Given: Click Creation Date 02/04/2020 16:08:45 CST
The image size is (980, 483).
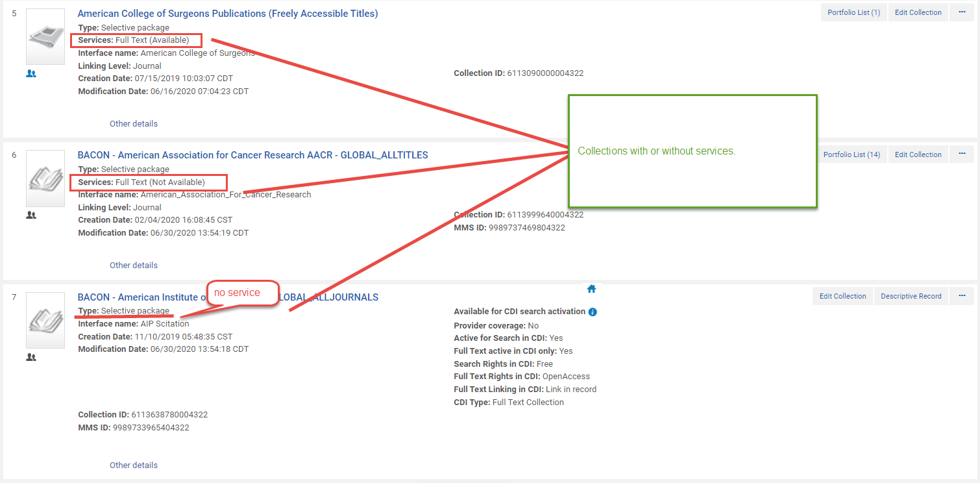Looking at the screenshot, I should [x=155, y=220].
